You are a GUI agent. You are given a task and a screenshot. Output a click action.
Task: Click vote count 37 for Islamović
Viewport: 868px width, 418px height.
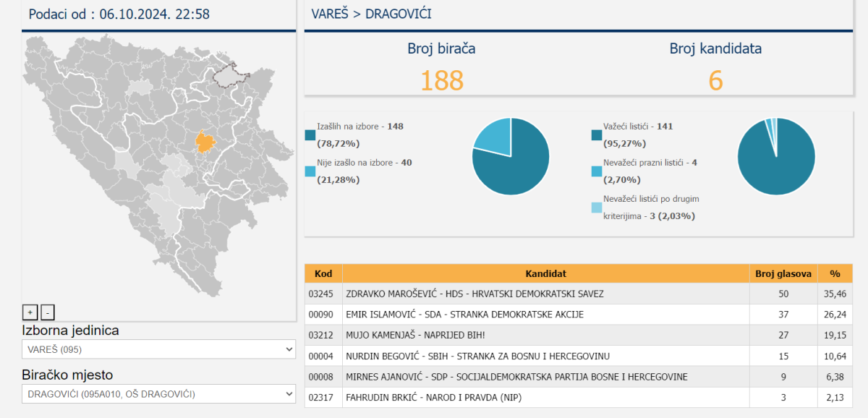785,315
